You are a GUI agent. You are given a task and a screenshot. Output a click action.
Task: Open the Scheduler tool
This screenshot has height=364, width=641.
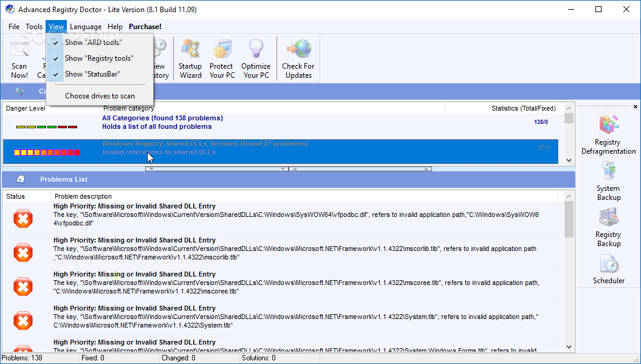pos(609,269)
